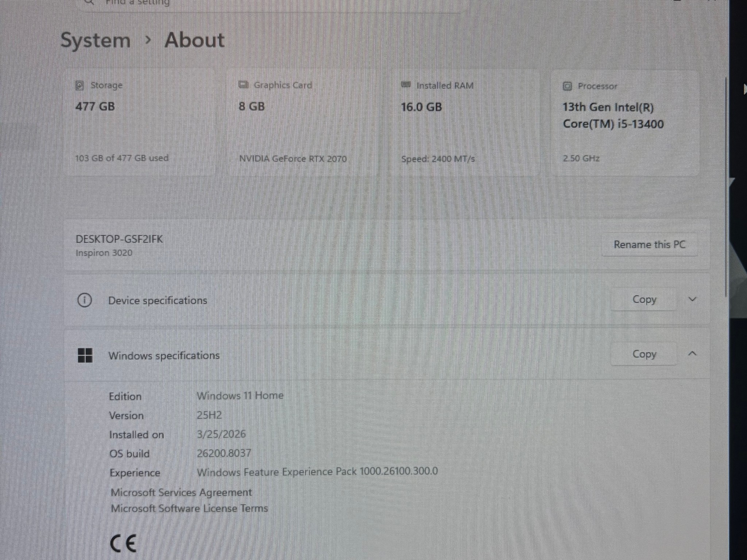Screen dimensions: 747x560
Task: Click the Graphics Card icon
Action: [x=243, y=85]
